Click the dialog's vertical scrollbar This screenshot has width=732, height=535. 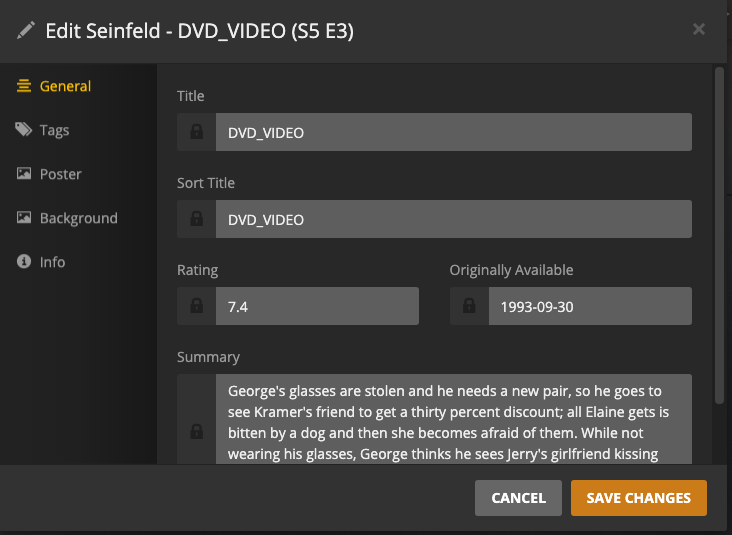719,235
